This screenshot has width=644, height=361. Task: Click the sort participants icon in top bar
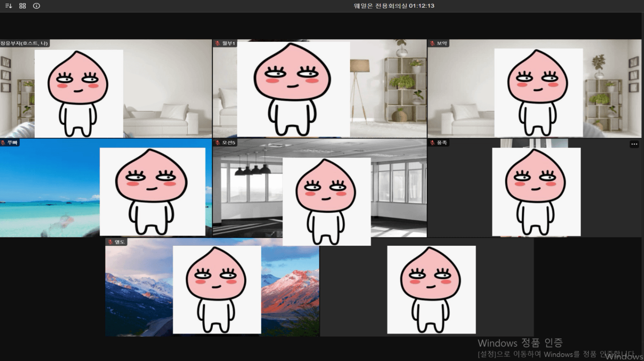(x=9, y=6)
